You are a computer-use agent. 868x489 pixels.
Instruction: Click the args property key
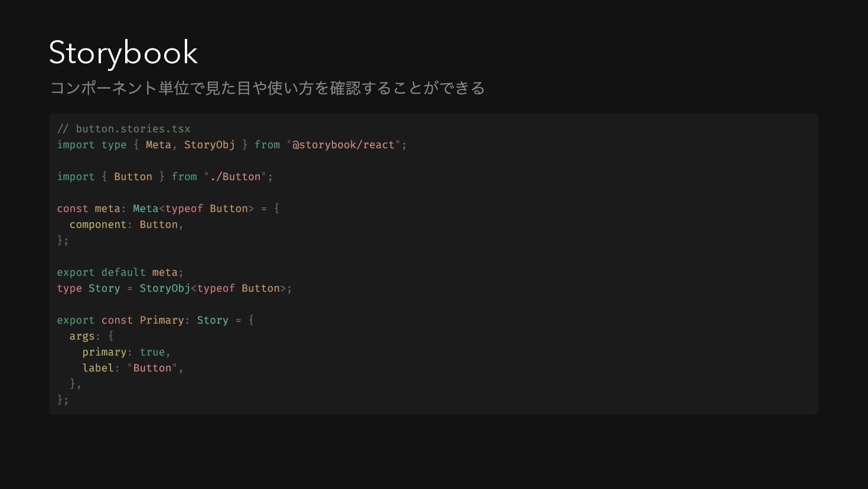[82, 337]
